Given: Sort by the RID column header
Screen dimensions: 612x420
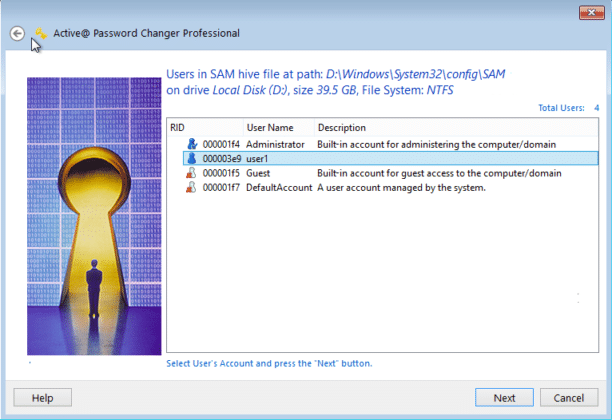Looking at the screenshot, I should [x=205, y=128].
